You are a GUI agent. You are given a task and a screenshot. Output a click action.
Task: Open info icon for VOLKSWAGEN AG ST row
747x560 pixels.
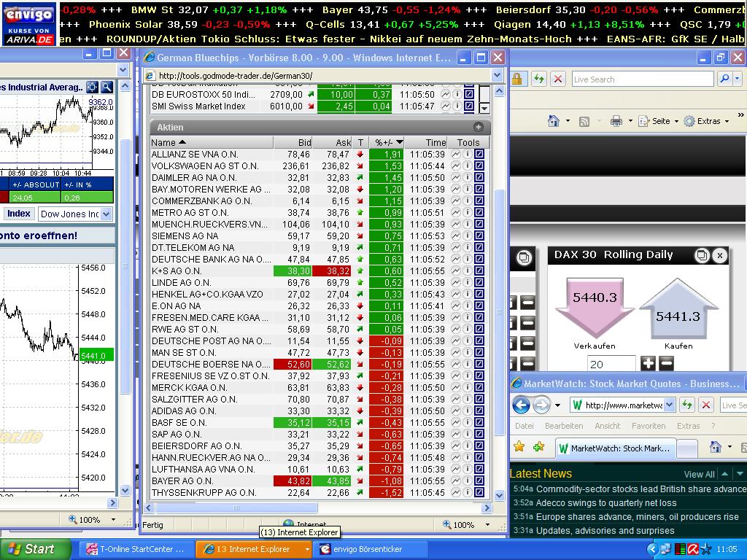[468, 166]
